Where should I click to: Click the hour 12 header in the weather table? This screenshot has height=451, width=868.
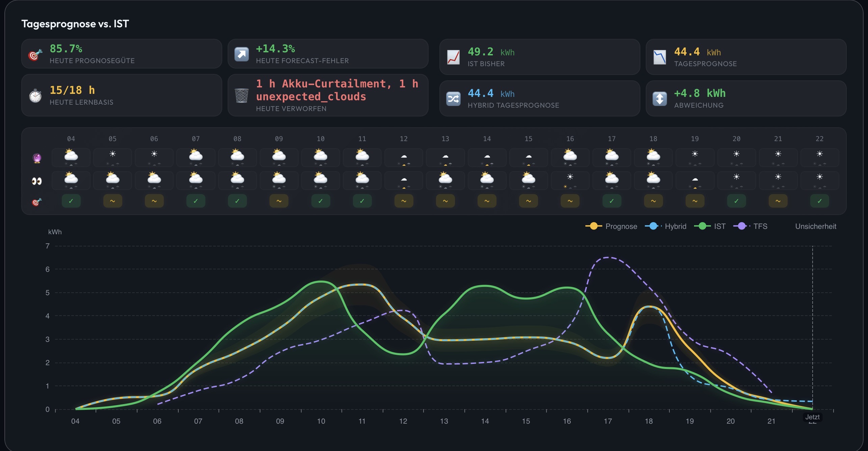[x=404, y=139]
